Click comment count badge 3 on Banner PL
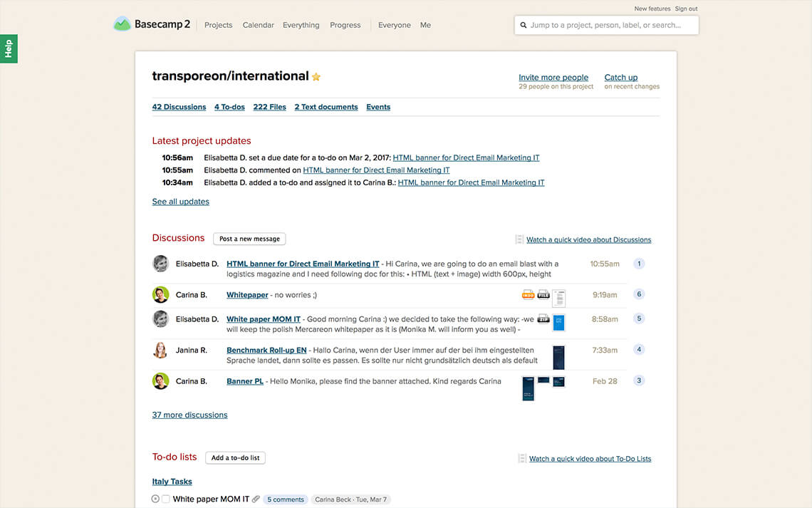Screen dimensions: 812x508 [639, 380]
